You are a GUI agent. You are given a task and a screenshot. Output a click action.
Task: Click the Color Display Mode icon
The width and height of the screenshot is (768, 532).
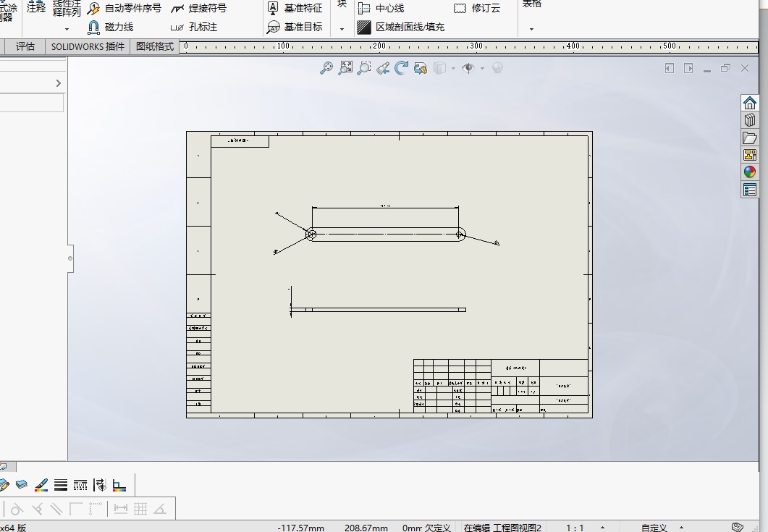(119, 485)
